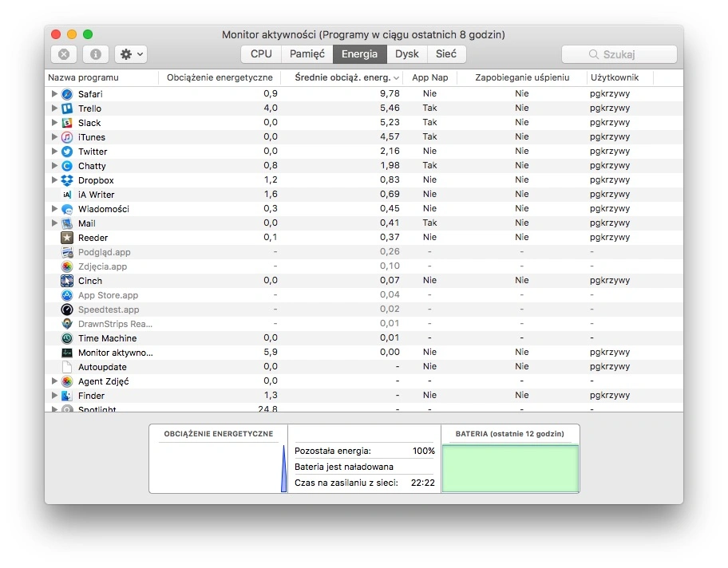Expand the Trello process row

pyautogui.click(x=53, y=108)
